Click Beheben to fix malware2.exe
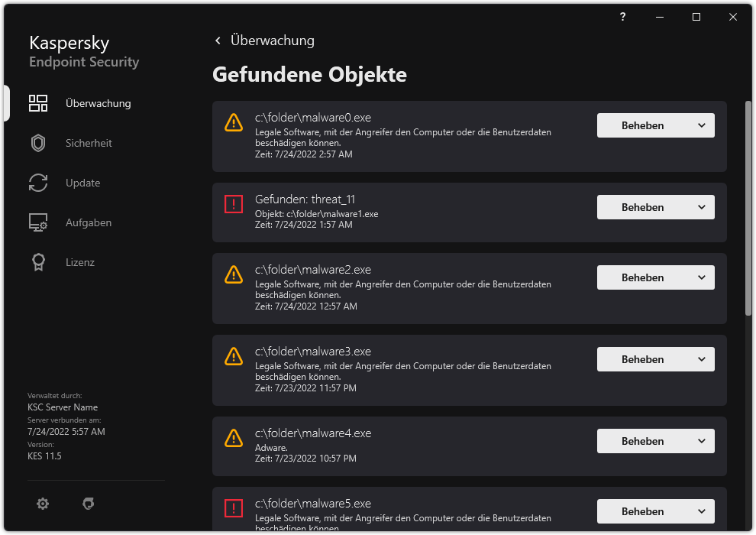Image resolution: width=756 pixels, height=535 pixels. pos(642,277)
